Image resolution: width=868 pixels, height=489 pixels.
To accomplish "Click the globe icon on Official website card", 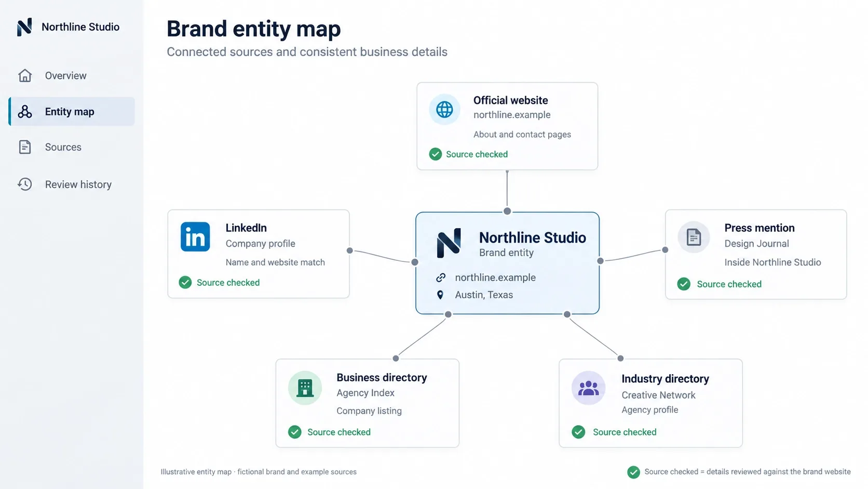I will (x=444, y=110).
